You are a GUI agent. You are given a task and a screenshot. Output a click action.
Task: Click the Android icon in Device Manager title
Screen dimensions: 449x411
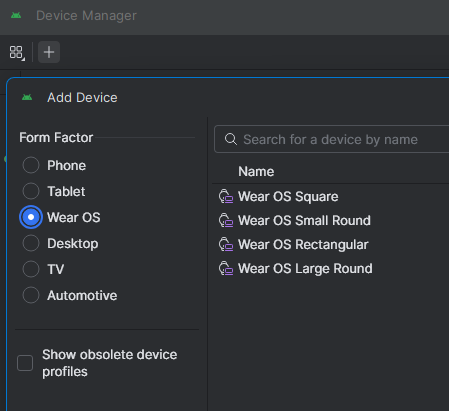16,15
